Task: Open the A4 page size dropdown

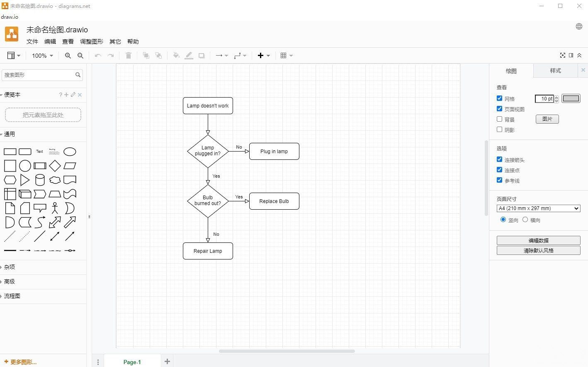Action: coord(538,208)
